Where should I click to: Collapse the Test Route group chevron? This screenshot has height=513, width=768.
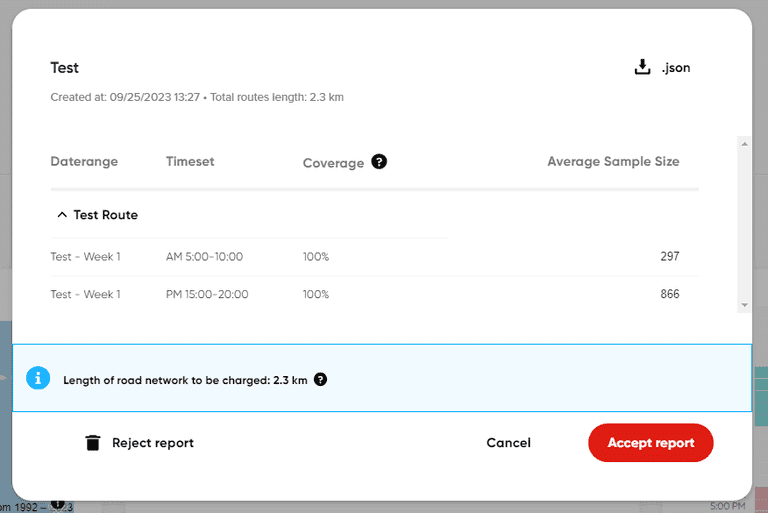62,215
